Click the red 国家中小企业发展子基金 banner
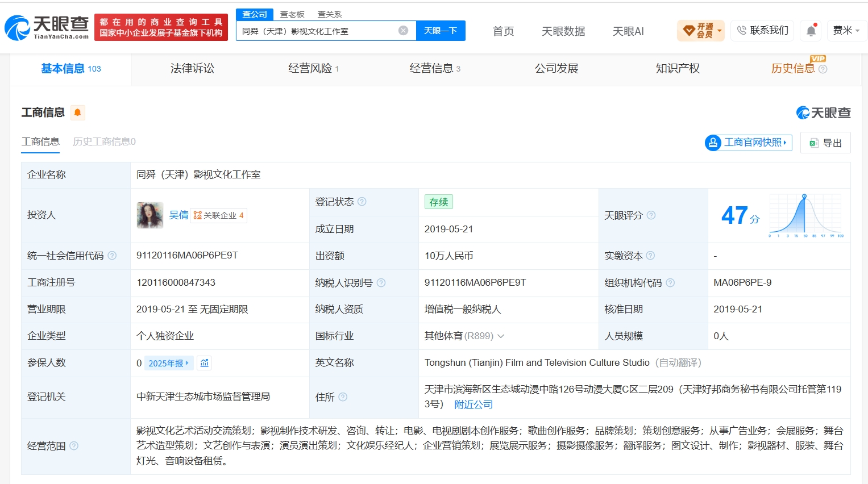 click(x=161, y=27)
